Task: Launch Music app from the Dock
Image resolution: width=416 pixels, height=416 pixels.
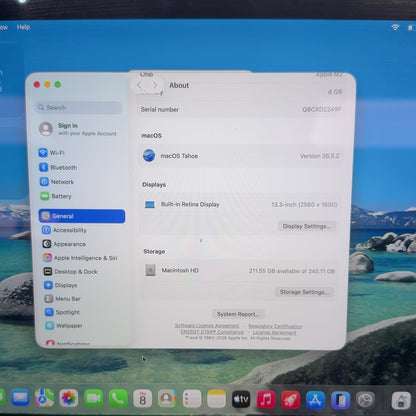Action: click(266, 399)
